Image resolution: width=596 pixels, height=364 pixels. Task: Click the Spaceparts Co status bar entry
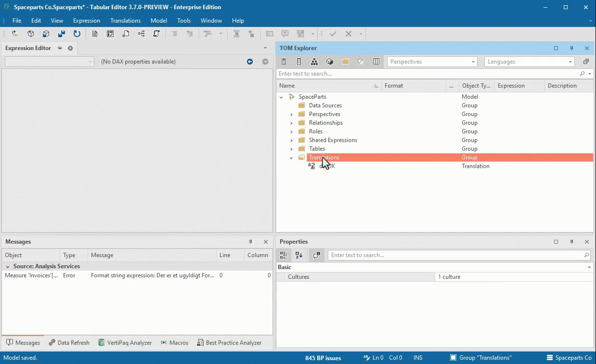point(569,358)
